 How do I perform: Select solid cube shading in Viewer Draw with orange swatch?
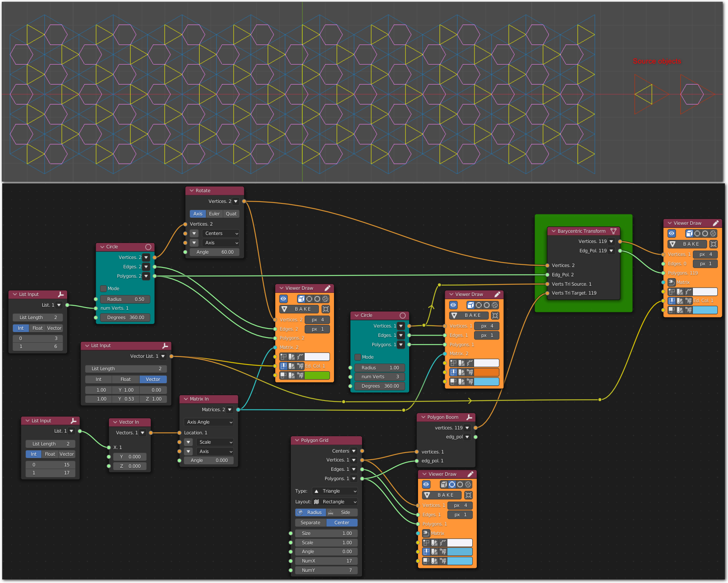(471, 305)
